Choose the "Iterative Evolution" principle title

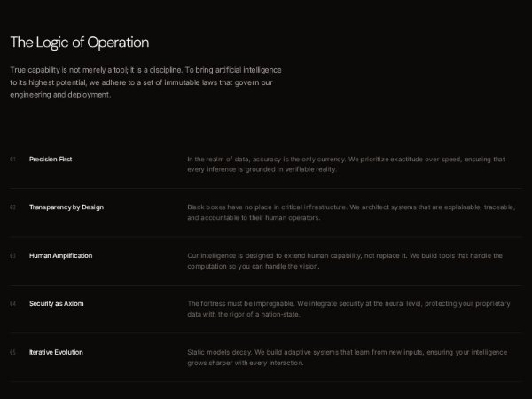(56, 352)
